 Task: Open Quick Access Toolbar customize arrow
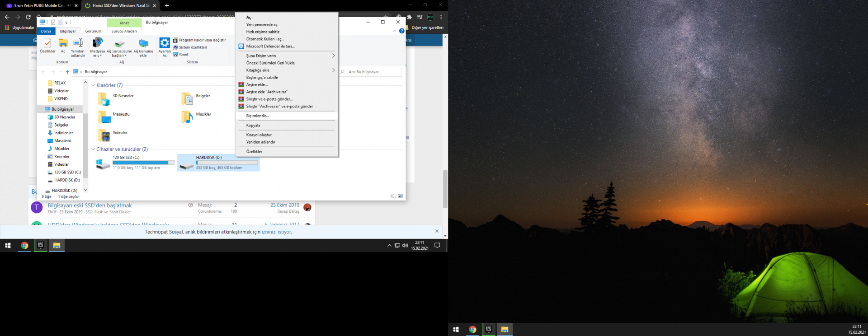click(x=66, y=22)
